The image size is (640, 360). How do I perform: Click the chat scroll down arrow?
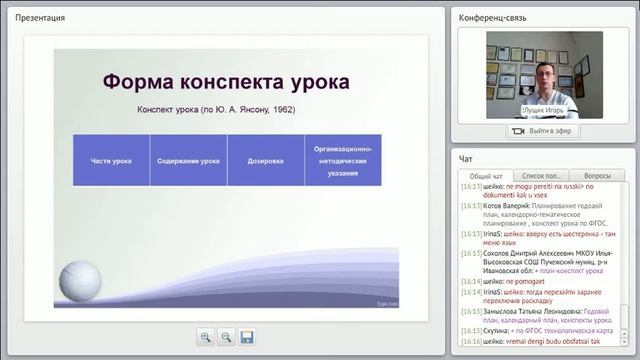click(624, 342)
